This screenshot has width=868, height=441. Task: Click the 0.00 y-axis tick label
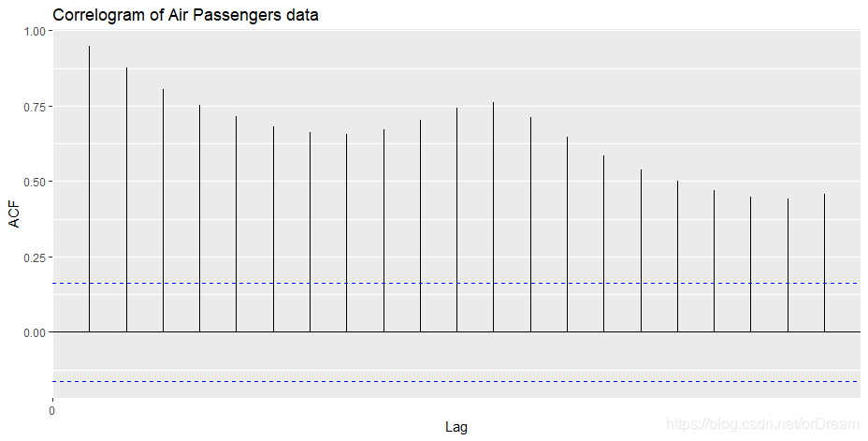click(35, 332)
